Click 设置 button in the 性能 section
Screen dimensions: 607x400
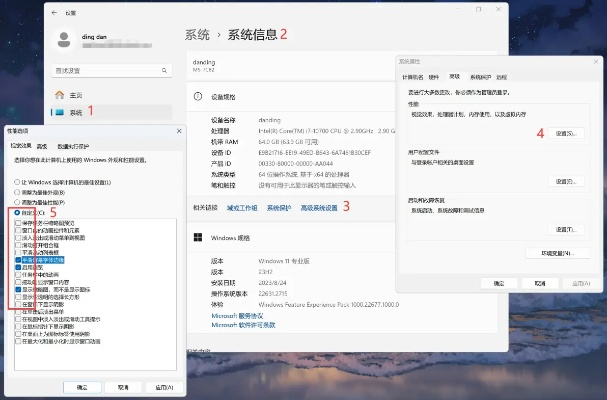pyautogui.click(x=567, y=133)
